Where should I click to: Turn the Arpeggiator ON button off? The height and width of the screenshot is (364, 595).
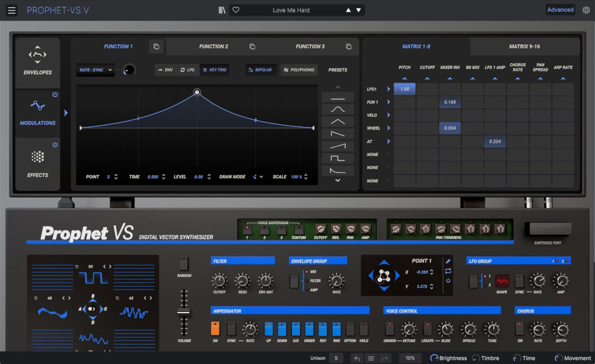tap(215, 328)
